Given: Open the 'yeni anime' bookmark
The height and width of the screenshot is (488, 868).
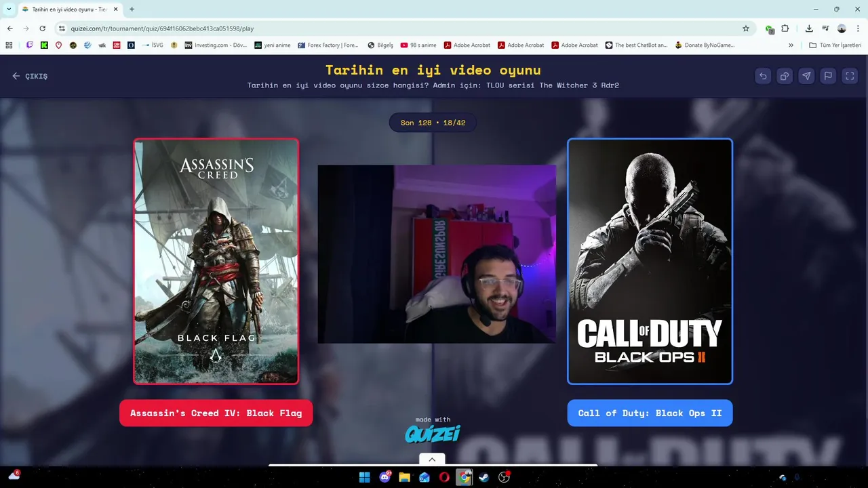Looking at the screenshot, I should (x=272, y=45).
